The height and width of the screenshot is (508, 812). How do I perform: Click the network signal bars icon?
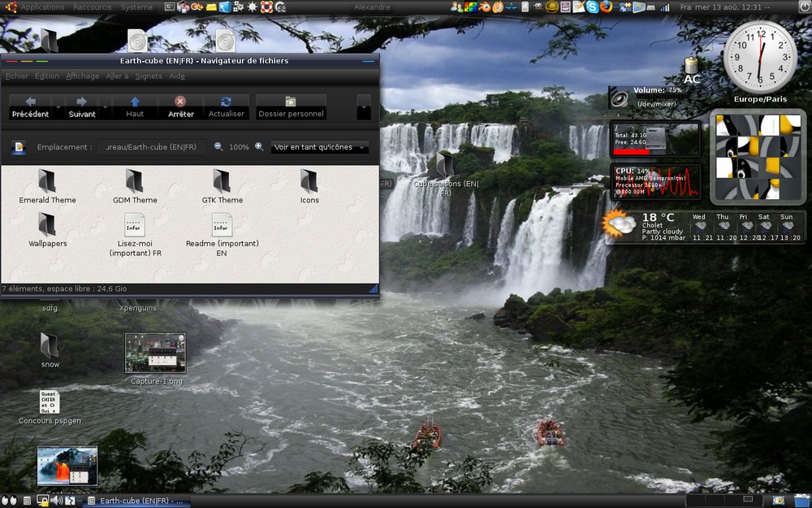pos(664,7)
